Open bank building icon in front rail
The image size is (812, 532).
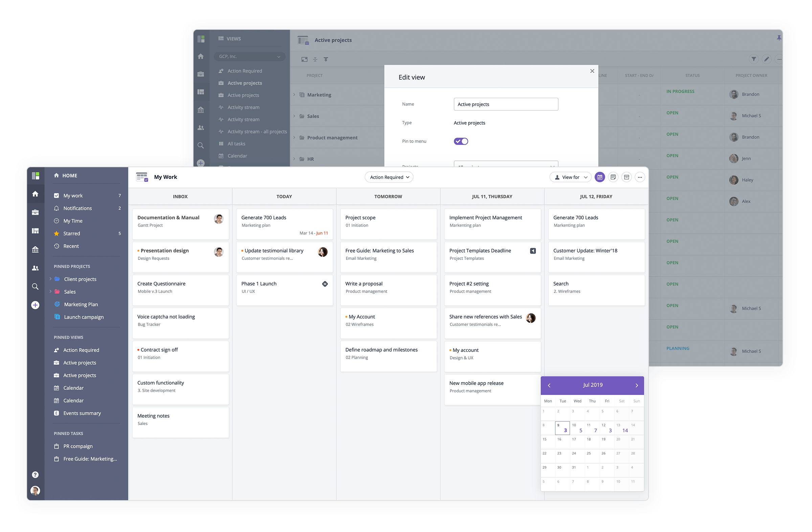[35, 249]
